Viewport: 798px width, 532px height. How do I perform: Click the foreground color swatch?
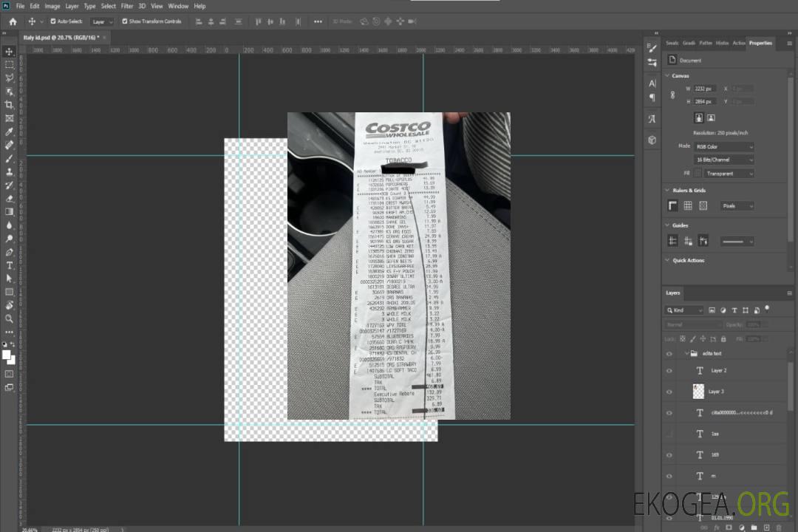[7, 355]
